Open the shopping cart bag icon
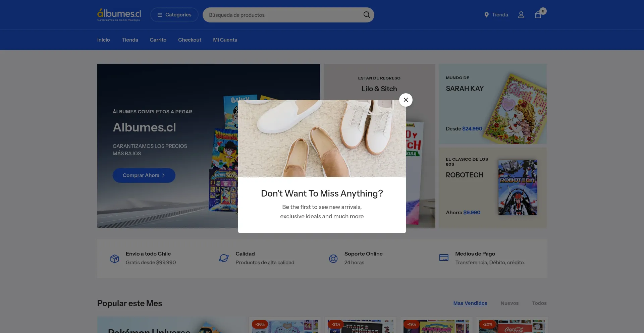644x333 pixels. click(x=538, y=15)
